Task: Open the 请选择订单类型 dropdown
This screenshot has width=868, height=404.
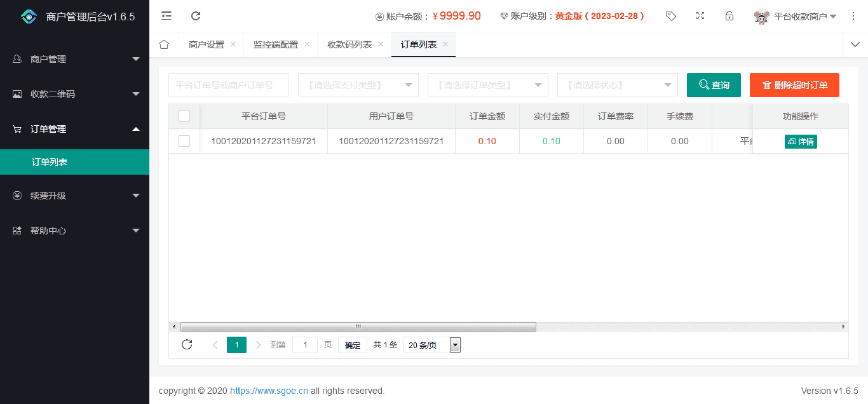Action: (488, 85)
